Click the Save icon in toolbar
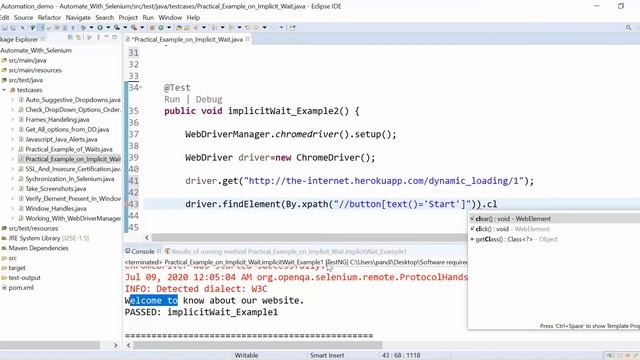 pyautogui.click(x=5, y=28)
